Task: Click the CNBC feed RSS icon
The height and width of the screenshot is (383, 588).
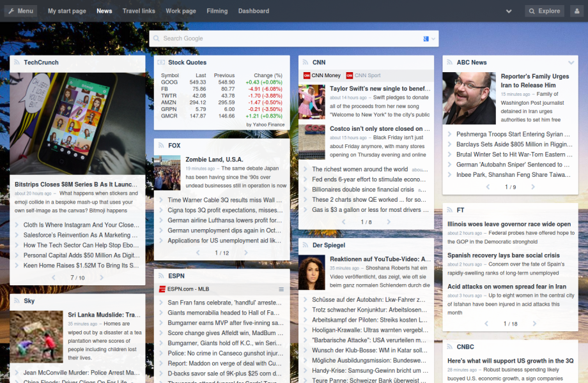Action: [449, 347]
